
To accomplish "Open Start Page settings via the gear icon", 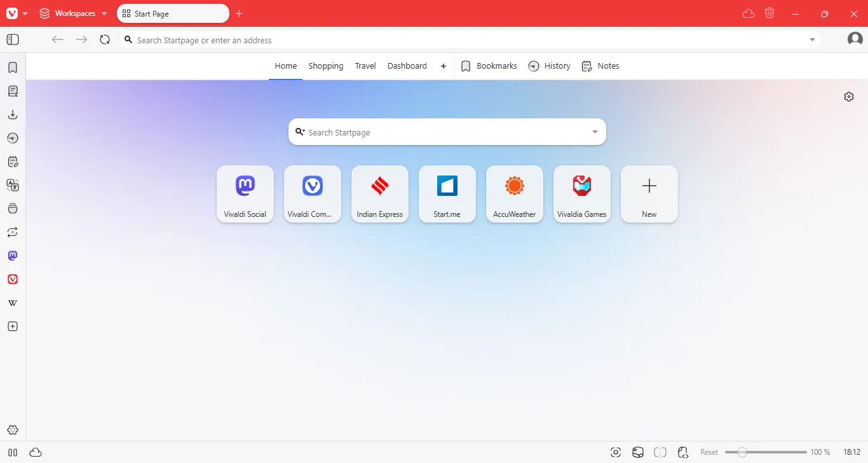I will [849, 96].
